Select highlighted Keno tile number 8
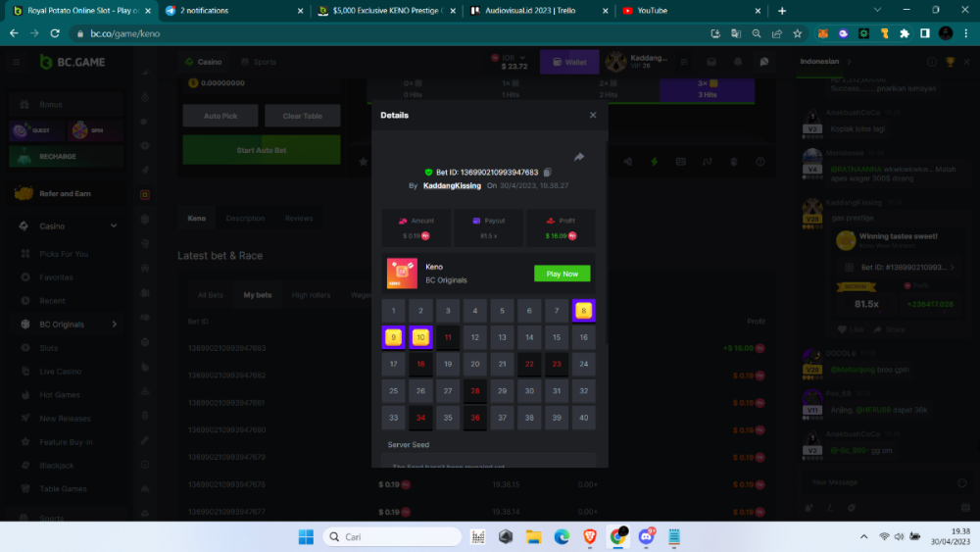Screen dimensions: 980x552 tap(584, 311)
